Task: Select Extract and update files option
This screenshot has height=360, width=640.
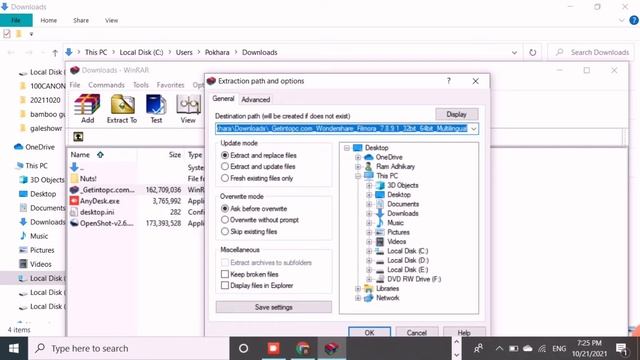Action: click(x=225, y=167)
